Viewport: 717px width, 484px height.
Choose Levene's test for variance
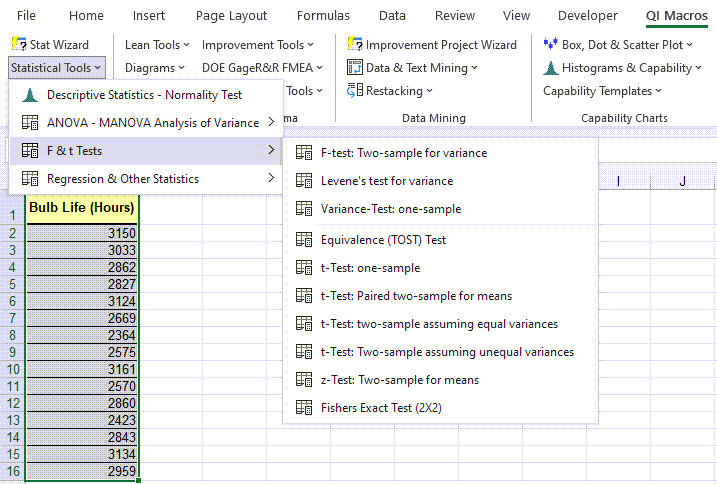[440, 181]
